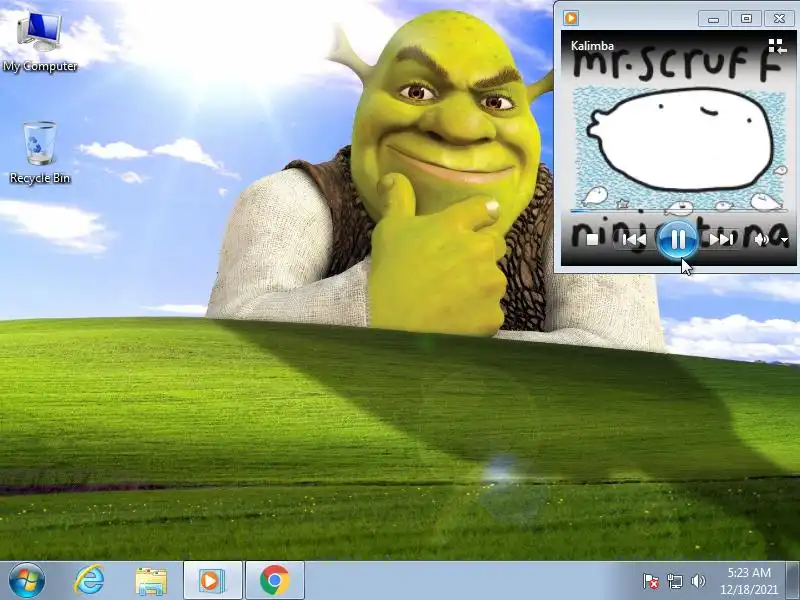The width and height of the screenshot is (800, 600).
Task: Open File Explorer from the taskbar
Action: click(151, 581)
